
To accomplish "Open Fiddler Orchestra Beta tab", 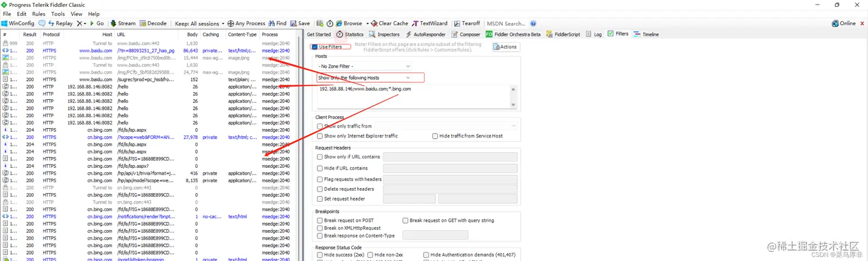I will pyautogui.click(x=513, y=34).
